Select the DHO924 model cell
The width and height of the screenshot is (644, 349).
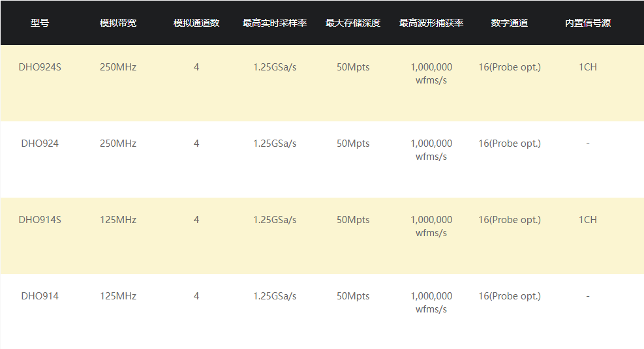(x=40, y=144)
